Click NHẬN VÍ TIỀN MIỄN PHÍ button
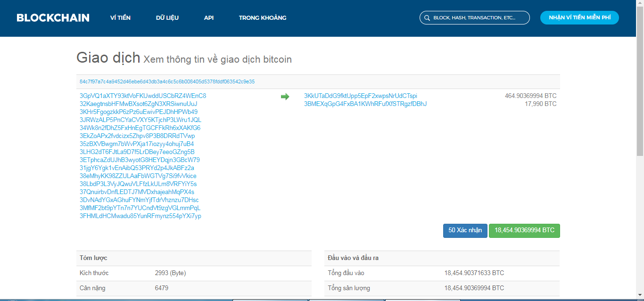This screenshot has height=301, width=644. click(x=579, y=17)
